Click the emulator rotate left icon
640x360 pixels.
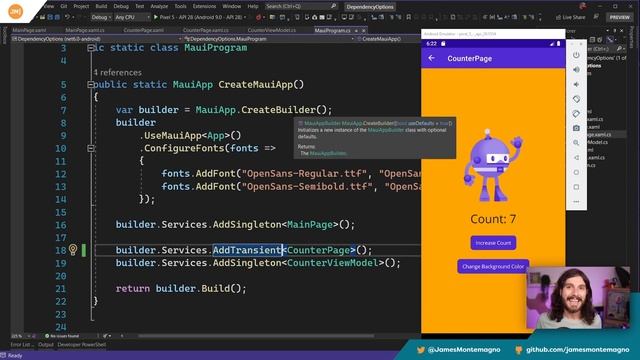coord(576,99)
